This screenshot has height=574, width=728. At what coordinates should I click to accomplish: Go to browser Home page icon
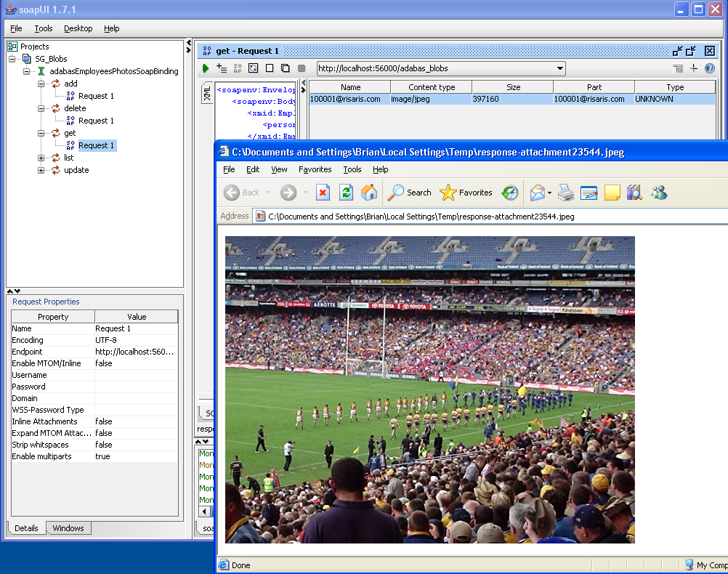pyautogui.click(x=369, y=193)
